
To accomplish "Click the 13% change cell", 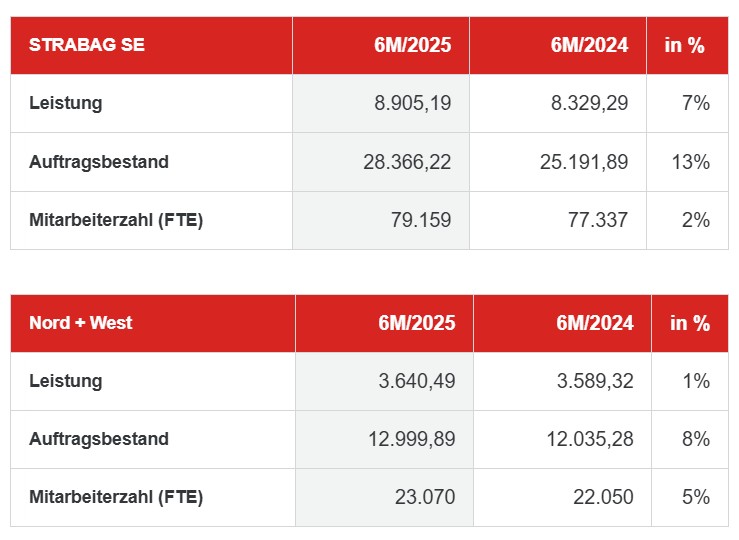I will point(693,162).
